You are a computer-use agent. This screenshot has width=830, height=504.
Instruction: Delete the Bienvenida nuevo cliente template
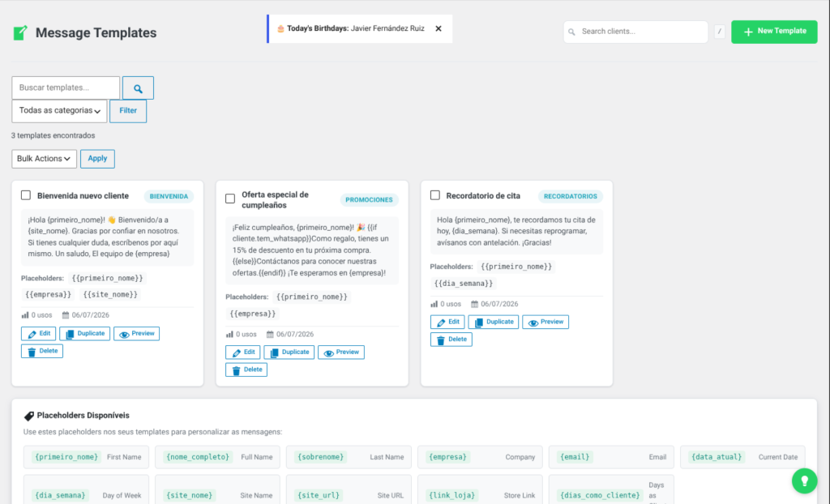(x=42, y=351)
